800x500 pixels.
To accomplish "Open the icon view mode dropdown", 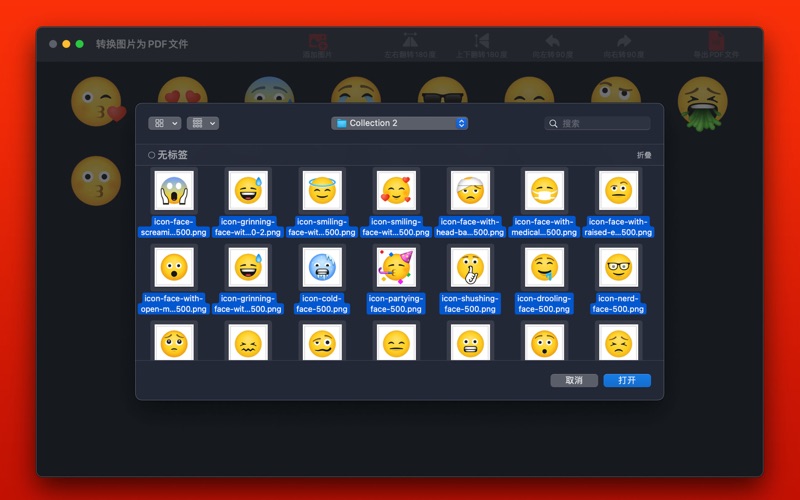I will click(x=164, y=123).
